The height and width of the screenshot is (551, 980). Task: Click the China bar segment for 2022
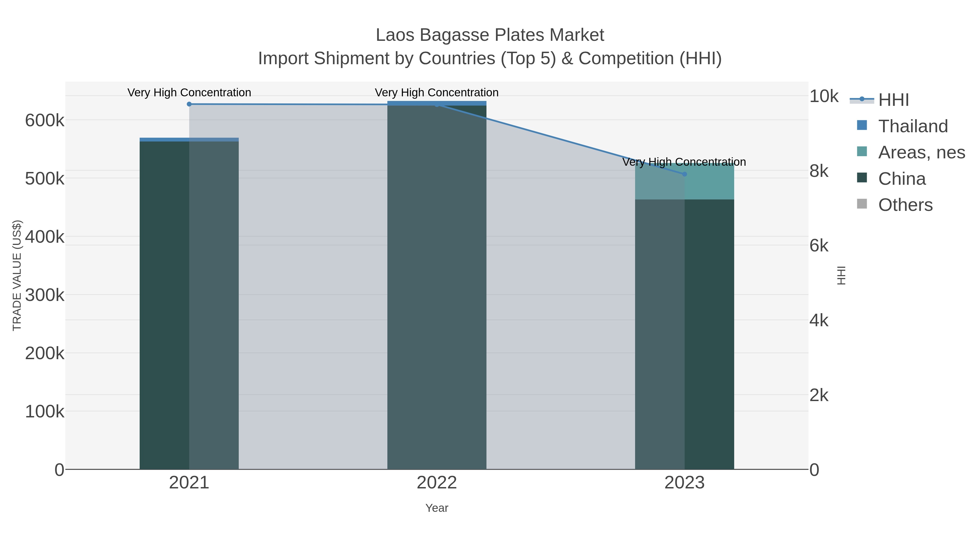tap(437, 288)
